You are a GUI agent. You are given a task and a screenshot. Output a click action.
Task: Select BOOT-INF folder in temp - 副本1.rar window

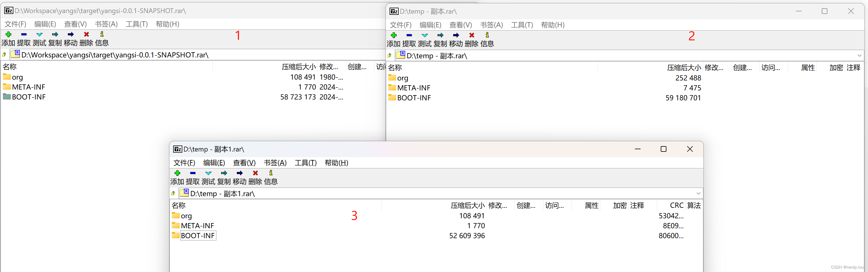[x=194, y=236]
